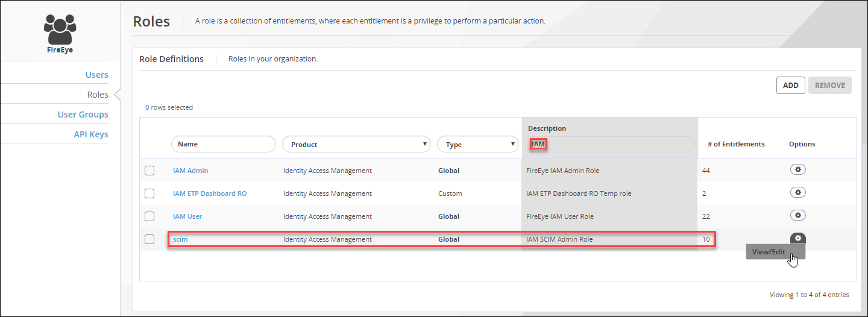Screen dimensions: 868x317
Task: Click the FireEye people logo icon
Action: pos(60,29)
